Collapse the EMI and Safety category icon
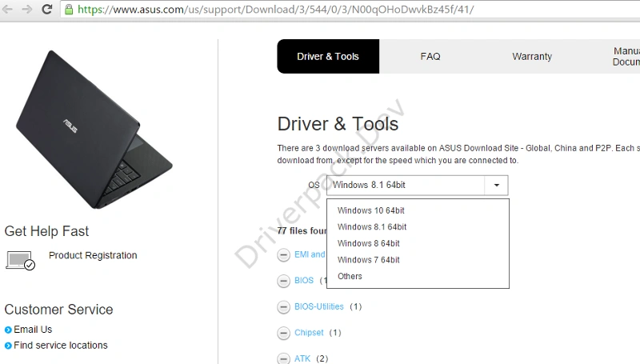This screenshot has height=364, width=640. 283,255
